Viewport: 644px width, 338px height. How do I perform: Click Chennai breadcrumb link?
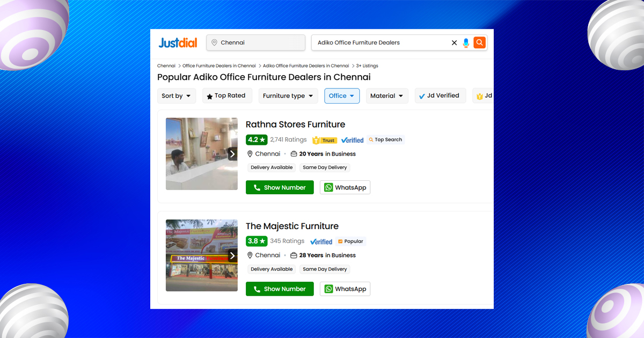click(x=166, y=66)
